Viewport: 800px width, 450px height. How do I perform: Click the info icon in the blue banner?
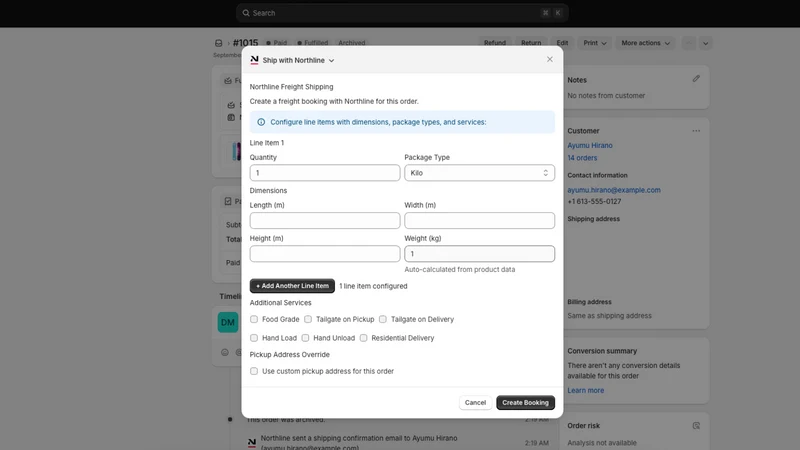click(x=261, y=122)
